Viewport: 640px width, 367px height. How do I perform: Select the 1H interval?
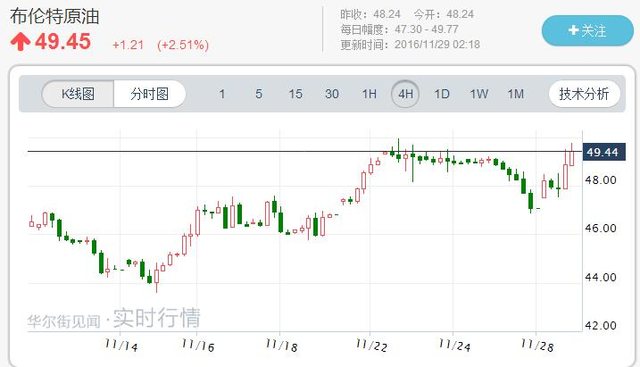(x=369, y=94)
